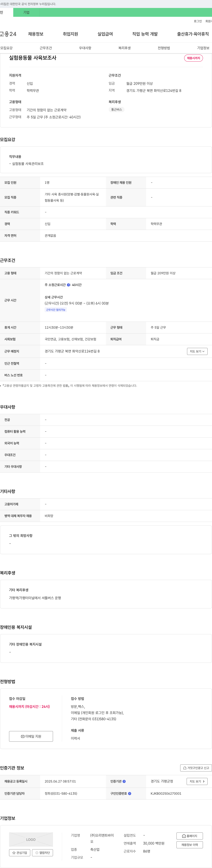Select the 담당자 text 정희성(031-580-4135)
Image resolution: width=212 pixels, height=868 pixels.
61,794
